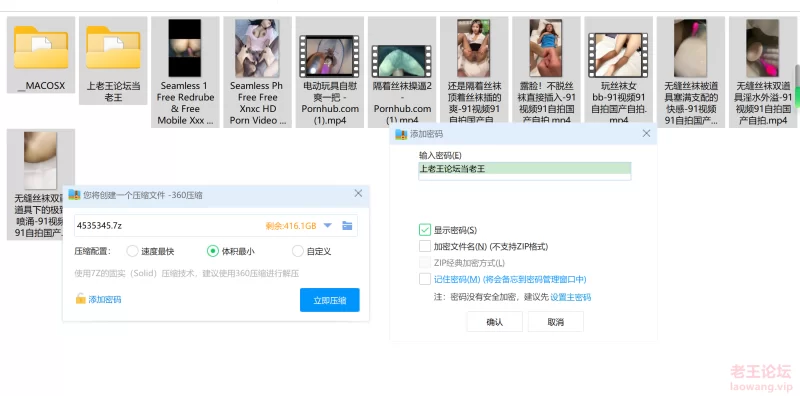Select the 上老王论坛当老王 folder icon
The height and width of the screenshot is (396, 800).
coord(113,47)
